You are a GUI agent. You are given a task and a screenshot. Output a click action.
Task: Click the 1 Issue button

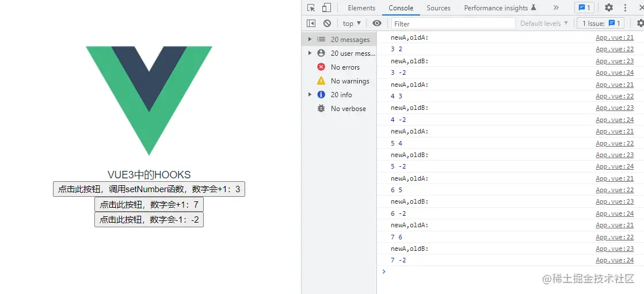(601, 24)
